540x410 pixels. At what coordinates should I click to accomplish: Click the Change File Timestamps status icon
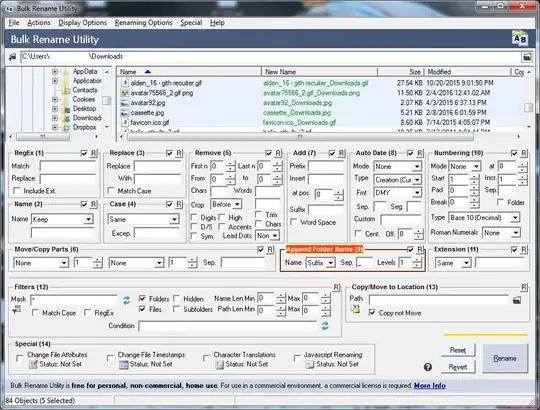pos(124,364)
